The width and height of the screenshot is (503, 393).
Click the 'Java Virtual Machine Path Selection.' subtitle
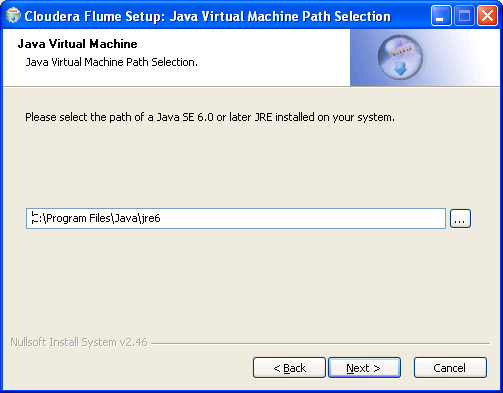tap(112, 62)
